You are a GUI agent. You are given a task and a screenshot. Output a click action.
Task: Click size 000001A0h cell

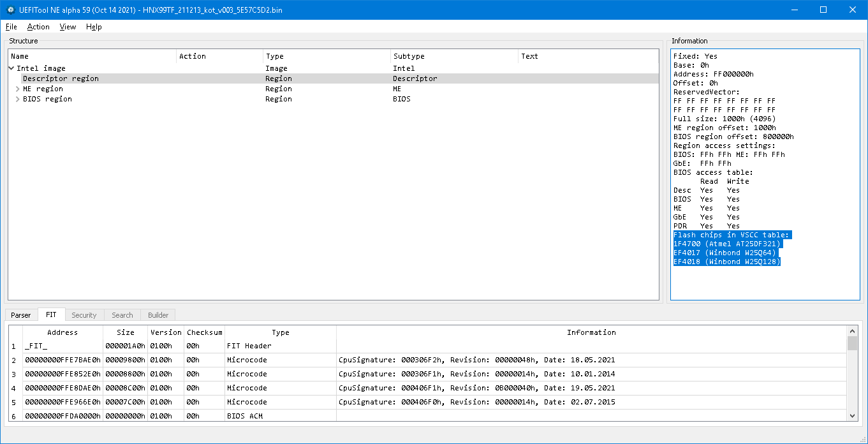pyautogui.click(x=126, y=346)
